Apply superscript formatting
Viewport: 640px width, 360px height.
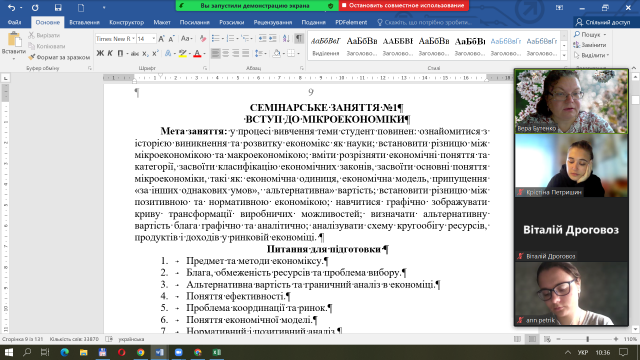click(x=155, y=53)
